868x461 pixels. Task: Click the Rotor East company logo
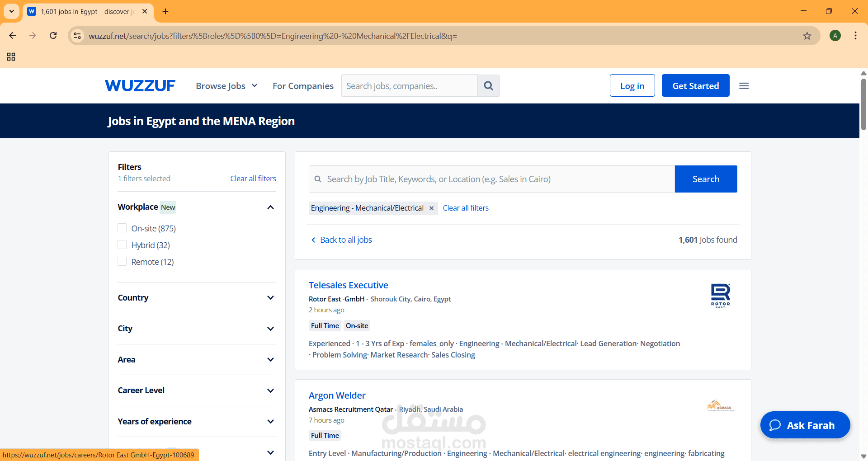(x=721, y=296)
